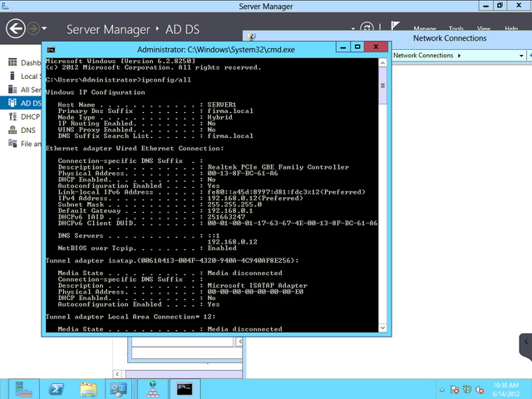Image resolution: width=532 pixels, height=399 pixels.
Task: Click the network status tray icon
Action: 466,389
